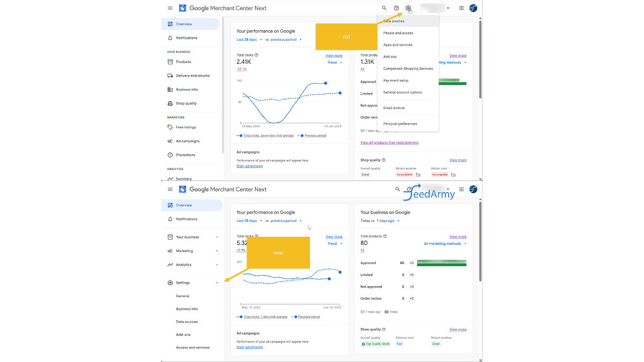Select Add-ons in the upper settings dropdown menu

(x=408, y=57)
